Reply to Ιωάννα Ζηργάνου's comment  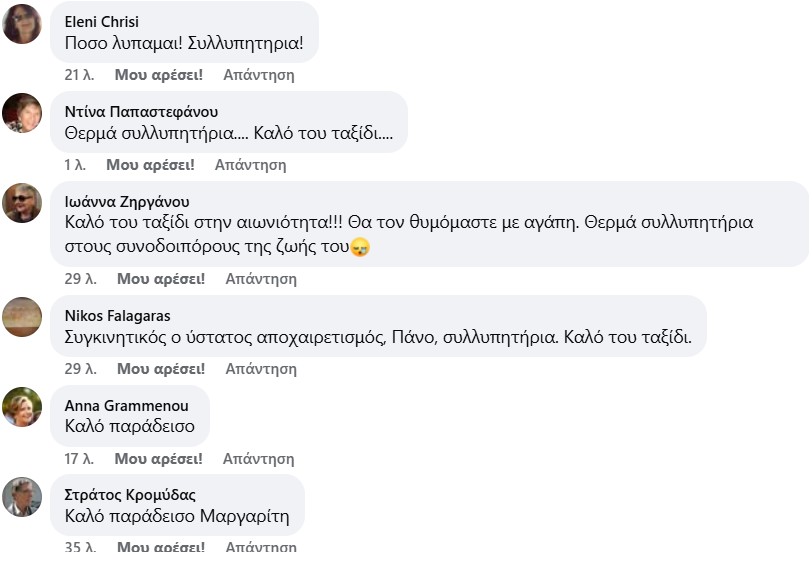coord(261,279)
